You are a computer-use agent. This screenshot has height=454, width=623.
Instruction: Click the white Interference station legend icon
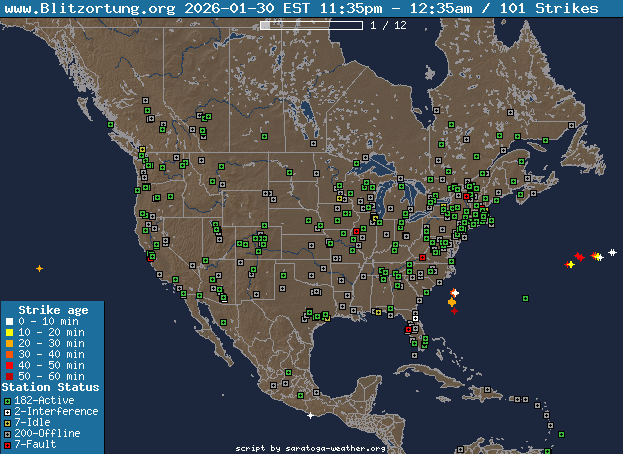pyautogui.click(x=8, y=411)
